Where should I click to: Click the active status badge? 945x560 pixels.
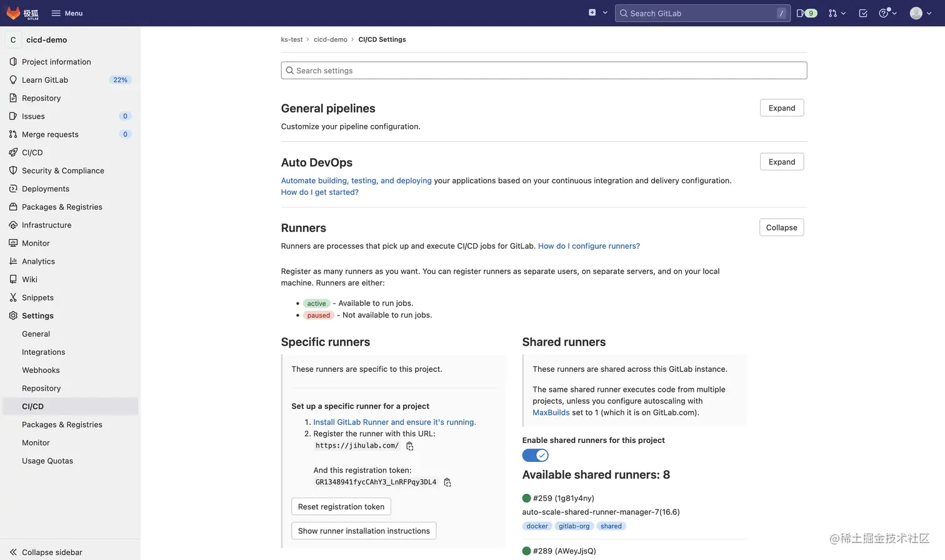tap(316, 304)
